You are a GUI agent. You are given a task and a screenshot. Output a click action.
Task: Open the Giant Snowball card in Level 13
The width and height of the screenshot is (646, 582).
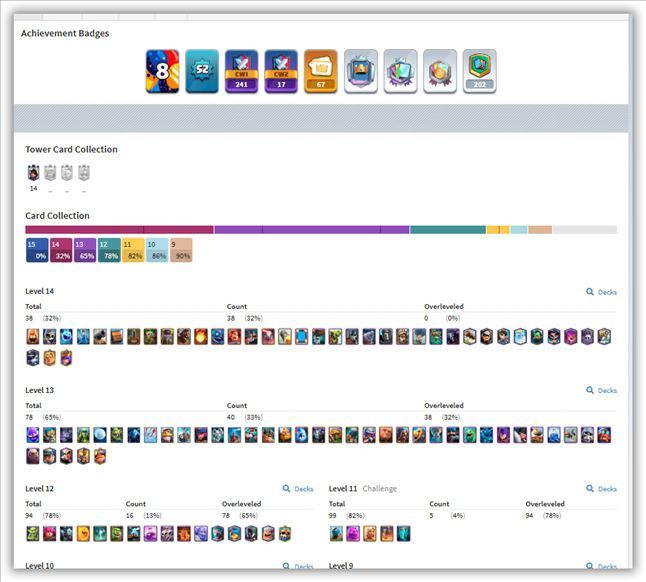coord(100,435)
